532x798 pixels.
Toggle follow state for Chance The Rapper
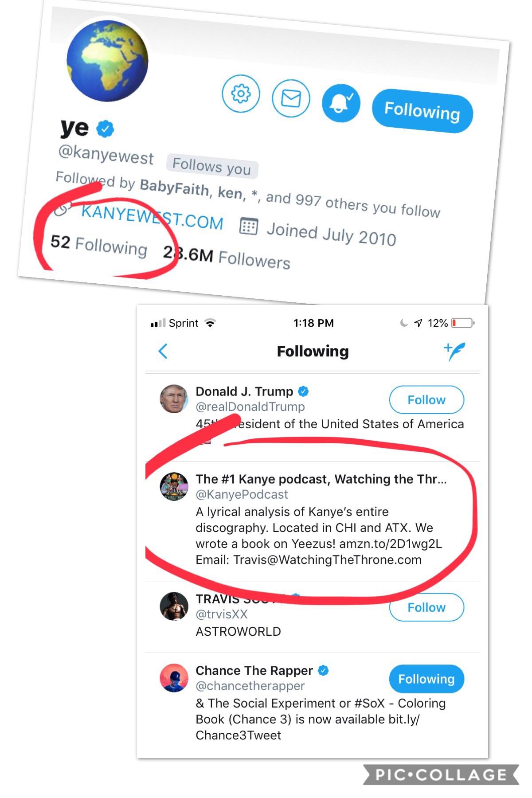pyautogui.click(x=426, y=679)
